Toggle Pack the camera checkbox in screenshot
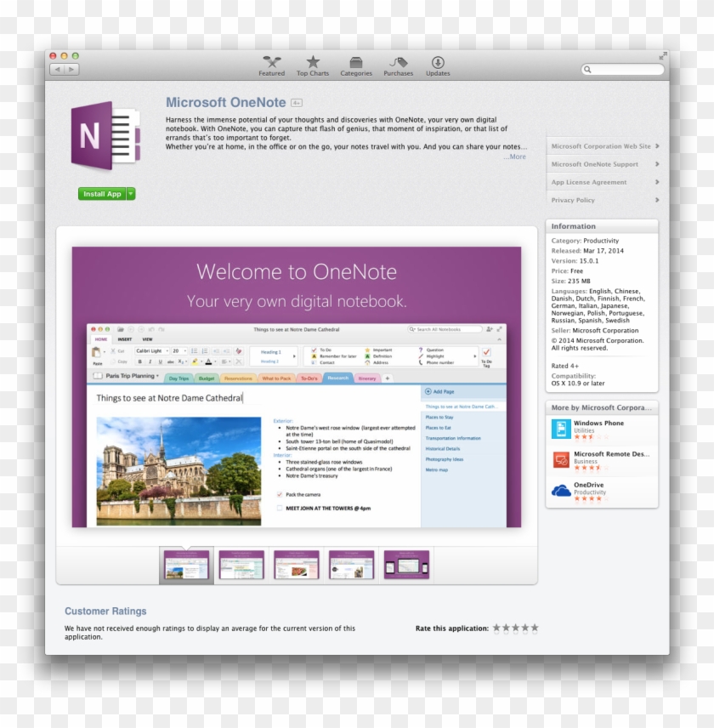Viewport: 714px width, 728px height. [x=280, y=494]
